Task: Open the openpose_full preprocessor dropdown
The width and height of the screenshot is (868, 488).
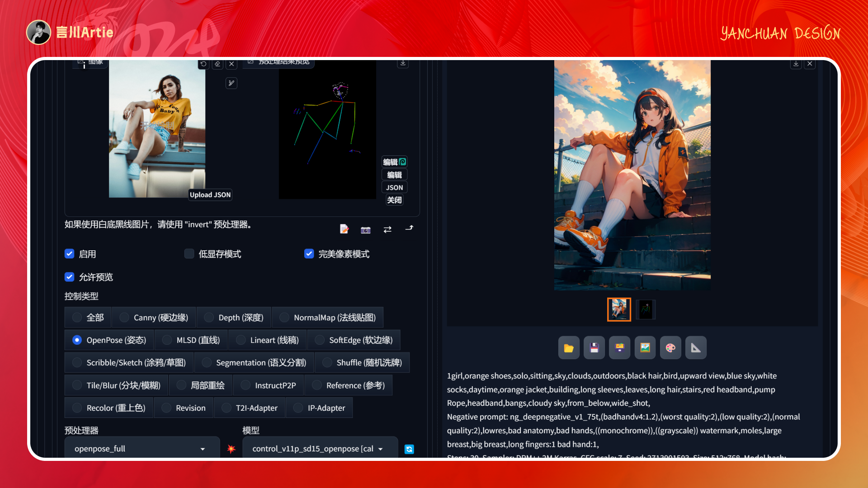Action: [x=142, y=449]
